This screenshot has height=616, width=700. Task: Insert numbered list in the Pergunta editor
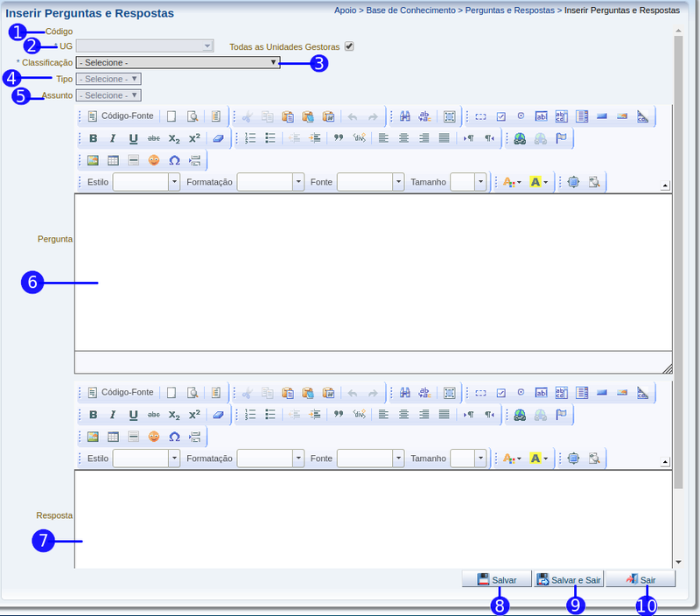[x=250, y=138]
